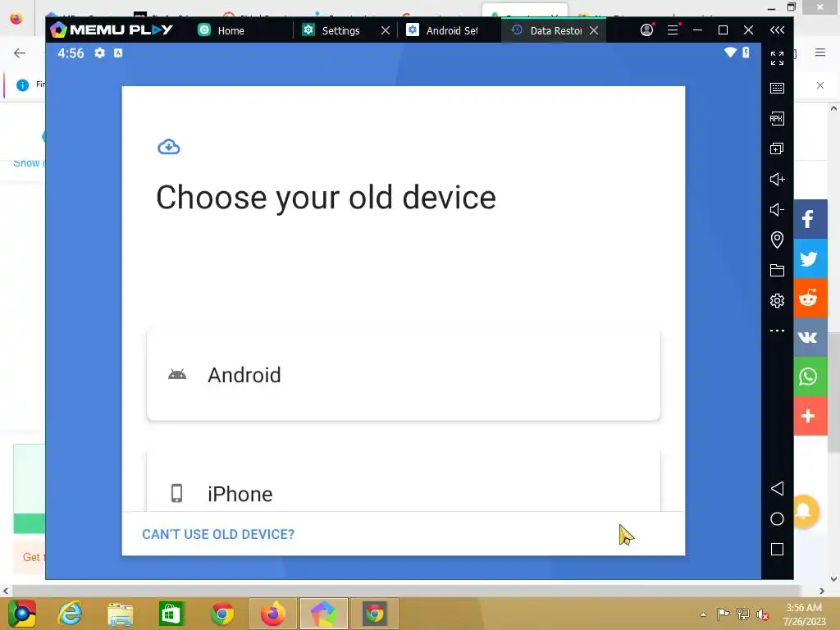This screenshot has height=630, width=840.
Task: Dismiss the Firefox info notification bar
Action: [x=820, y=85]
